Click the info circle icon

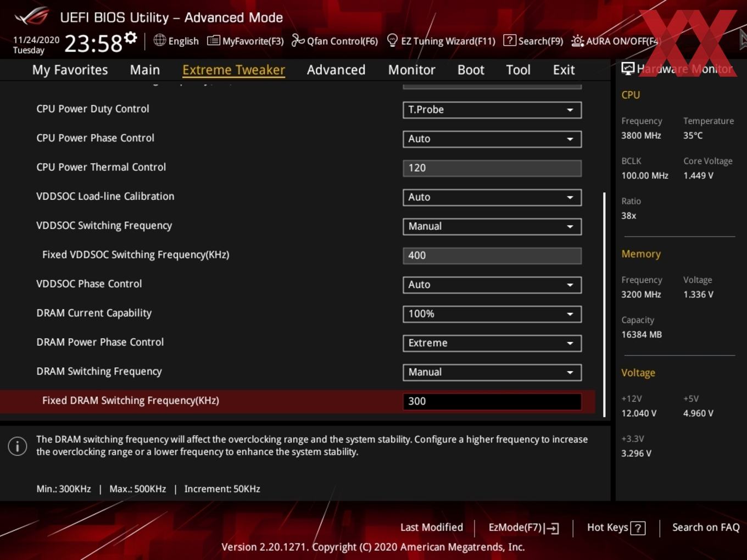click(x=18, y=446)
